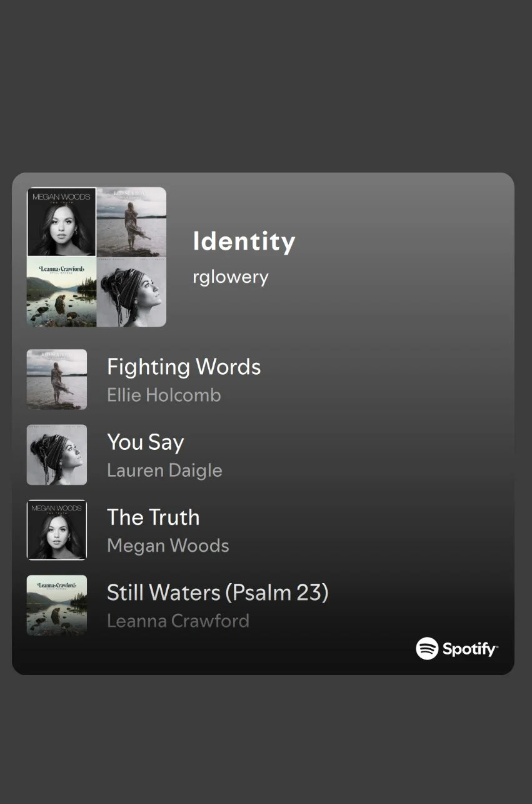Select Still Waters track cover thumbnail
The width and height of the screenshot is (532, 804).
click(57, 605)
